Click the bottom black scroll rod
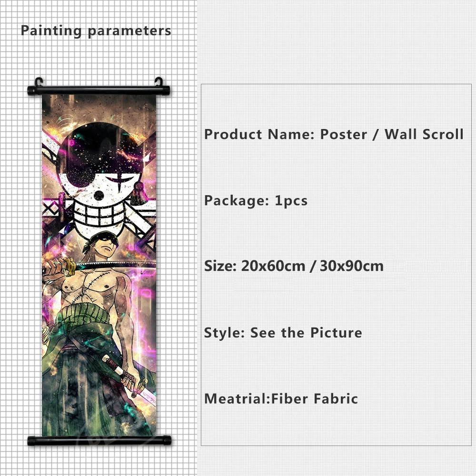Screen dimensions: 476x476 point(99,440)
